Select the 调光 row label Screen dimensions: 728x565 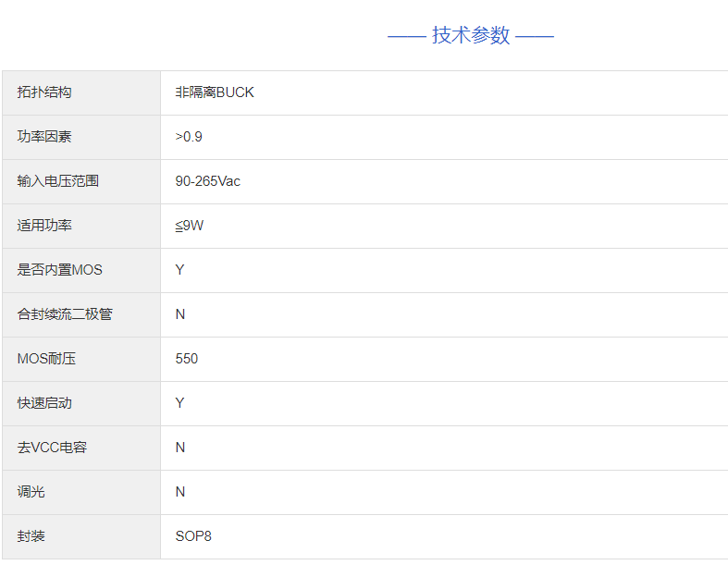tap(31, 492)
